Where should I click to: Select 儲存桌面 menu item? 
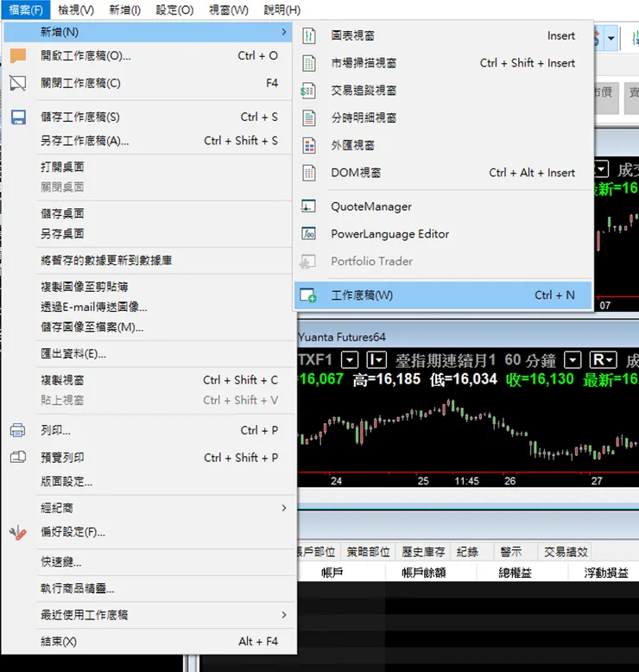coord(149,213)
